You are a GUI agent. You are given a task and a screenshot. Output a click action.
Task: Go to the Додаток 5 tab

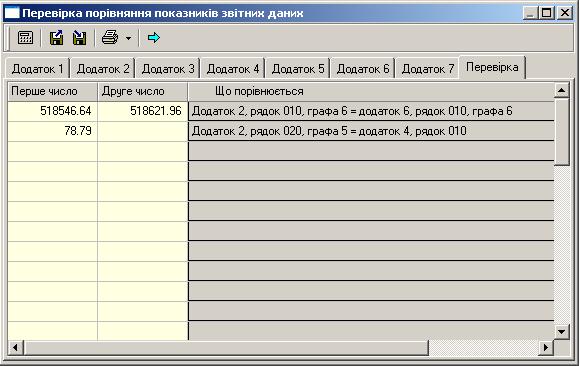(298, 69)
